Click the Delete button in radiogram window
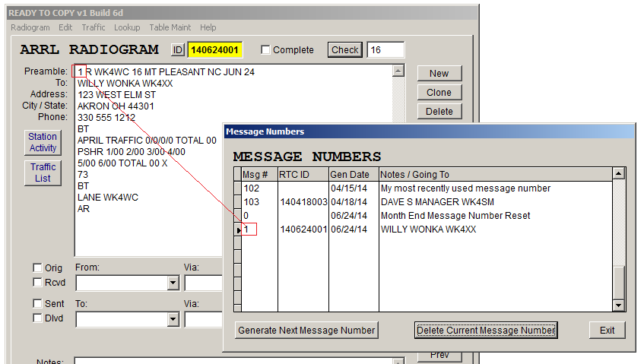This screenshot has width=644, height=364. tap(439, 111)
